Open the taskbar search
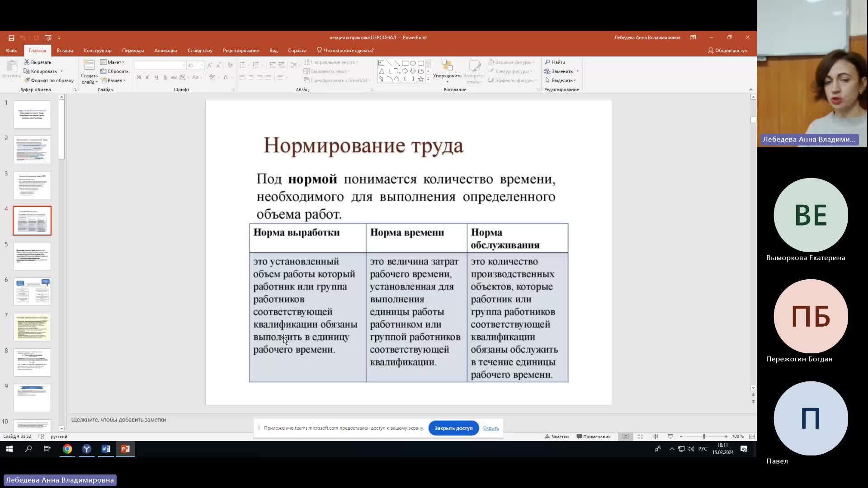The height and width of the screenshot is (488, 868). click(x=28, y=449)
